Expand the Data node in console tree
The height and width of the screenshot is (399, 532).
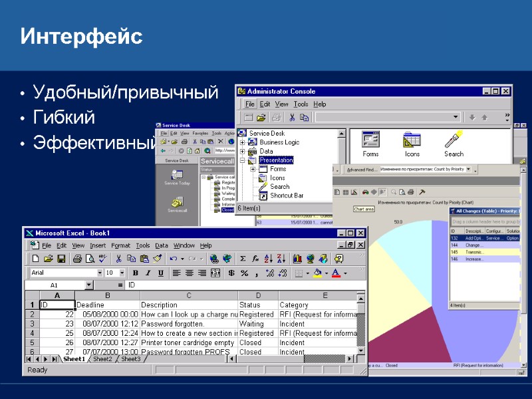243,151
